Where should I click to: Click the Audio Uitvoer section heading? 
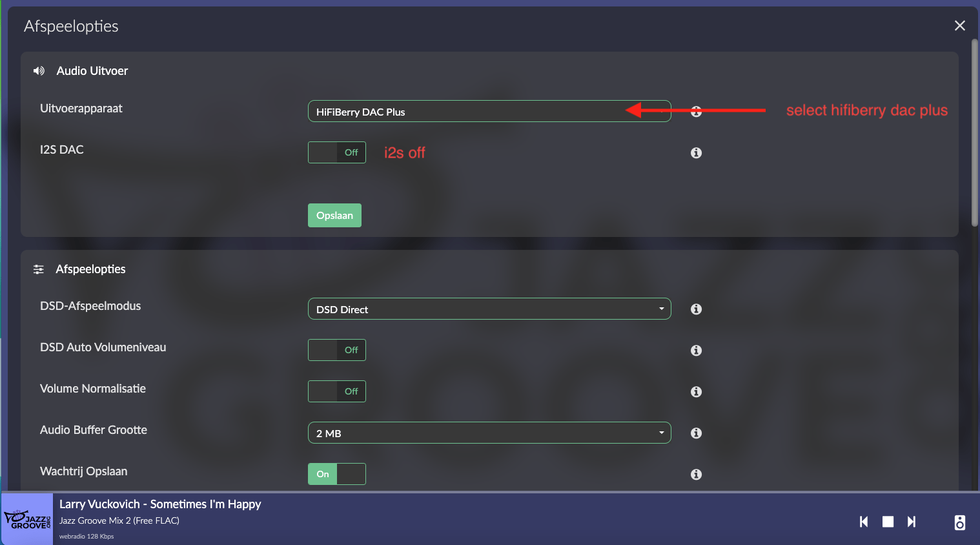pos(92,71)
